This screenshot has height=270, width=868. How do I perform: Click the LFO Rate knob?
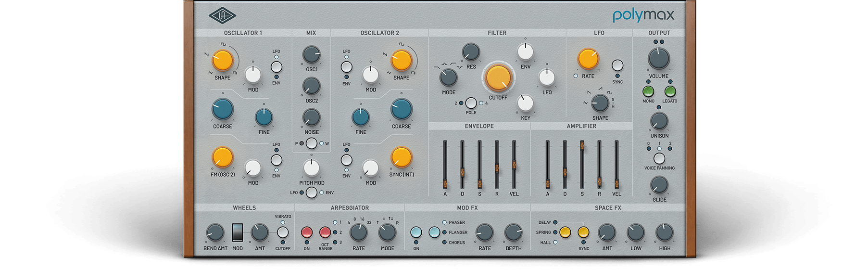coord(588,59)
